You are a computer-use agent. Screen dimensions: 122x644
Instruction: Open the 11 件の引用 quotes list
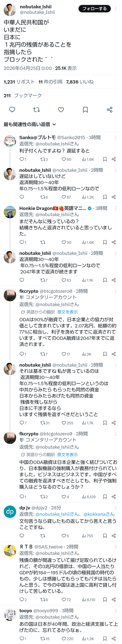50,82
